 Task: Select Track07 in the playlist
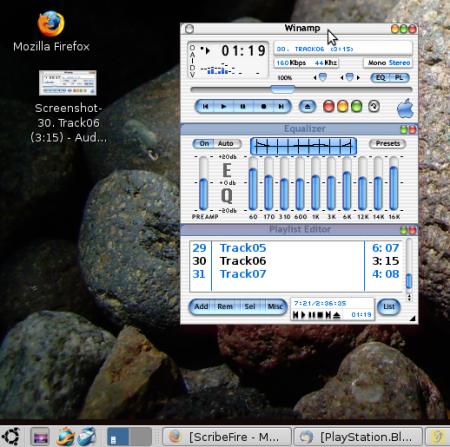coord(296,274)
